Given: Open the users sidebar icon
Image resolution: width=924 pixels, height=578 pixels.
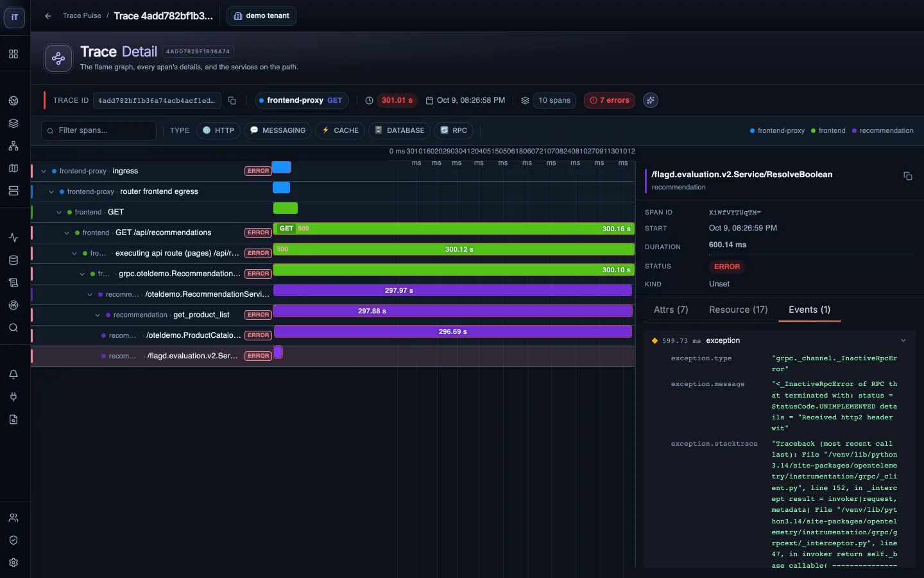Looking at the screenshot, I should (x=13, y=518).
